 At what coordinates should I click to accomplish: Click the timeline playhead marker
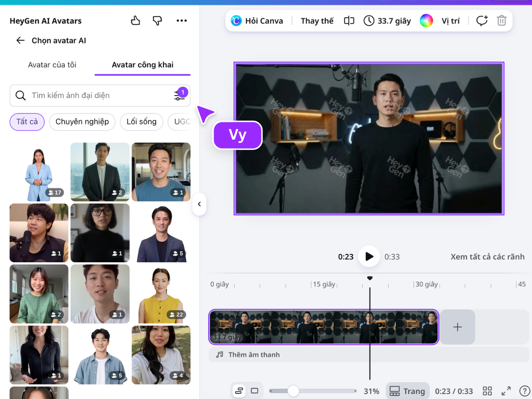370,278
